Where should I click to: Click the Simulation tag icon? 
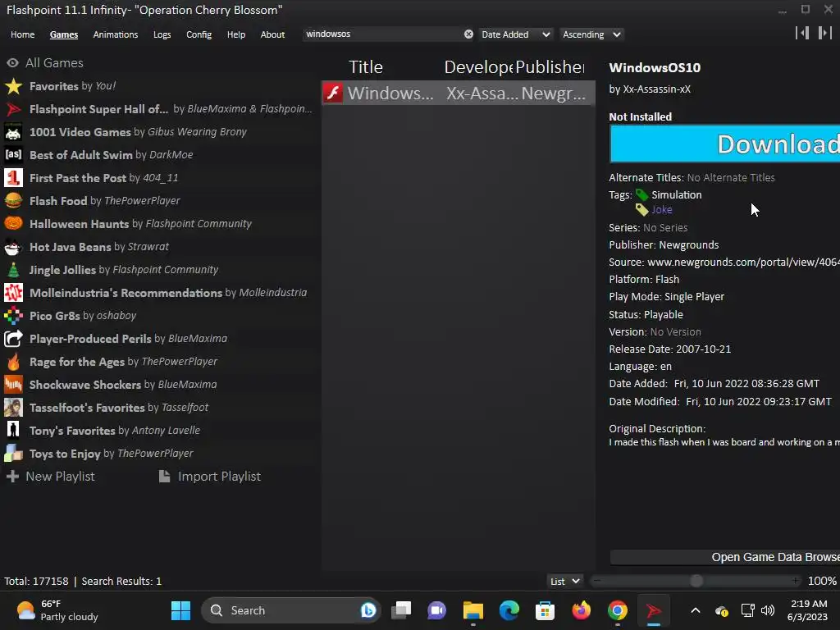pyautogui.click(x=641, y=195)
